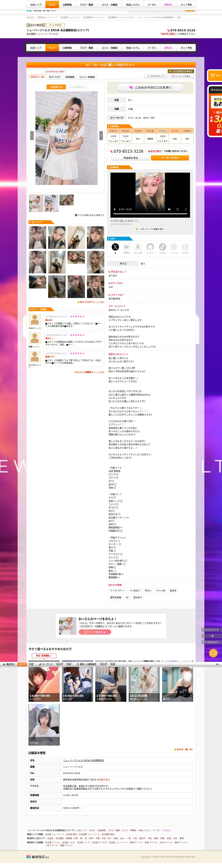Jump to page top with the round orange ページトップ button

point(213,653)
